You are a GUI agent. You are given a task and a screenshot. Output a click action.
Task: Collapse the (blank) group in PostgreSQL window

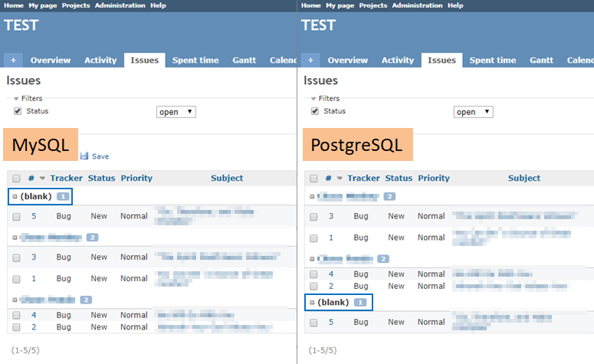[312, 303]
